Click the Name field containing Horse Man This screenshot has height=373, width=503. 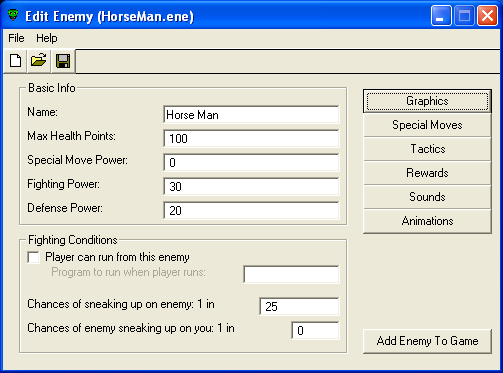point(251,115)
